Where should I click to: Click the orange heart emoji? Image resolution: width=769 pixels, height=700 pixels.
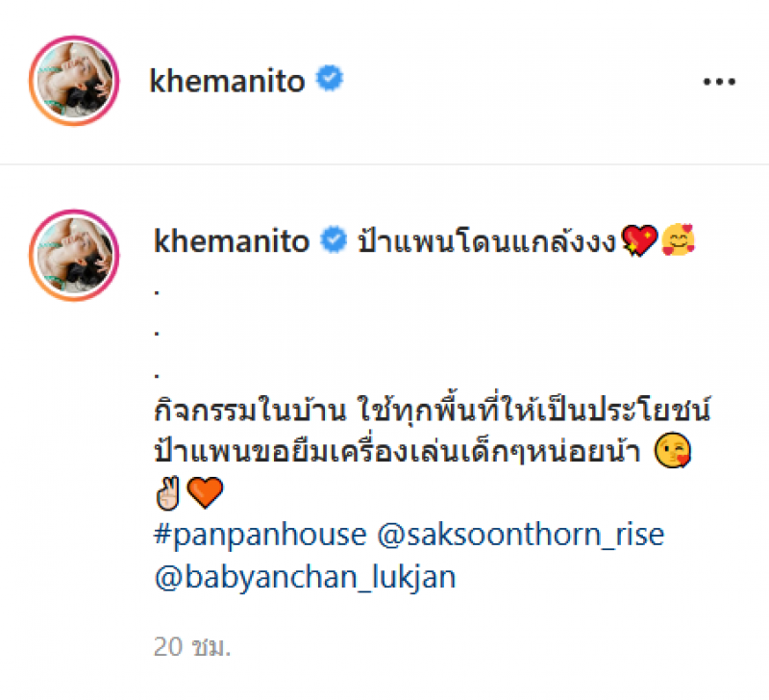tap(205, 493)
